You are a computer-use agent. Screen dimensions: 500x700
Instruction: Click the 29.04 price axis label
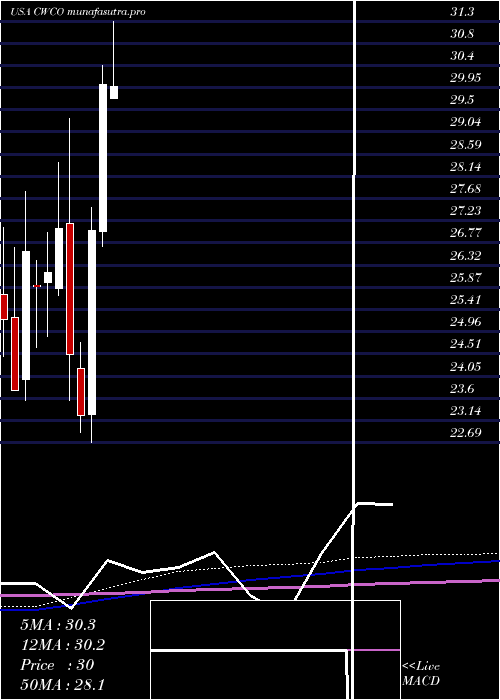(465, 122)
